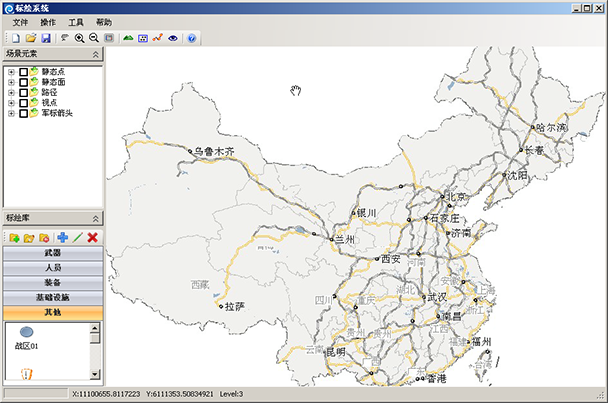This screenshot has height=403, width=608.
Task: Select the pan/pointer tool next to zoom-in
Action: pos(65,38)
